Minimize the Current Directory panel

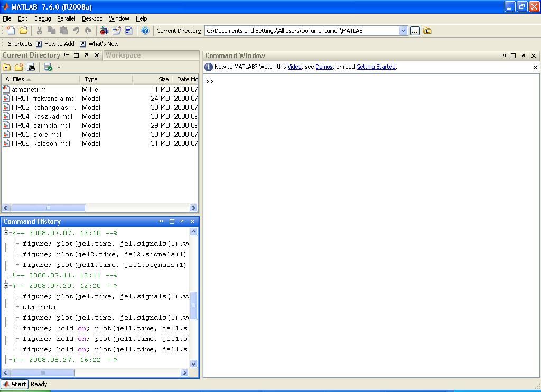point(67,55)
